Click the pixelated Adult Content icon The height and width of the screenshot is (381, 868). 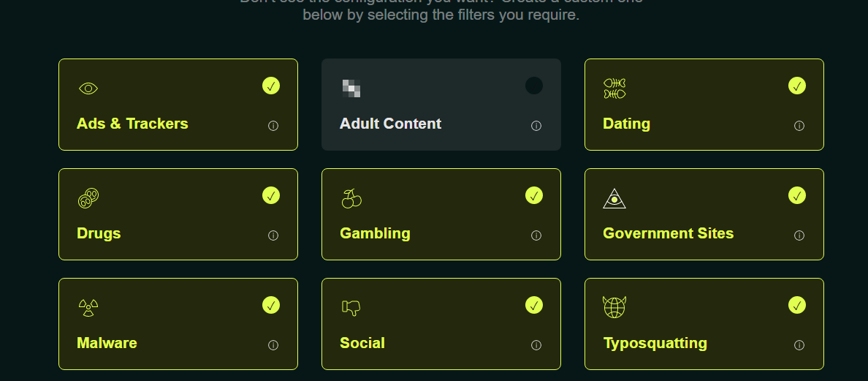pyautogui.click(x=351, y=88)
